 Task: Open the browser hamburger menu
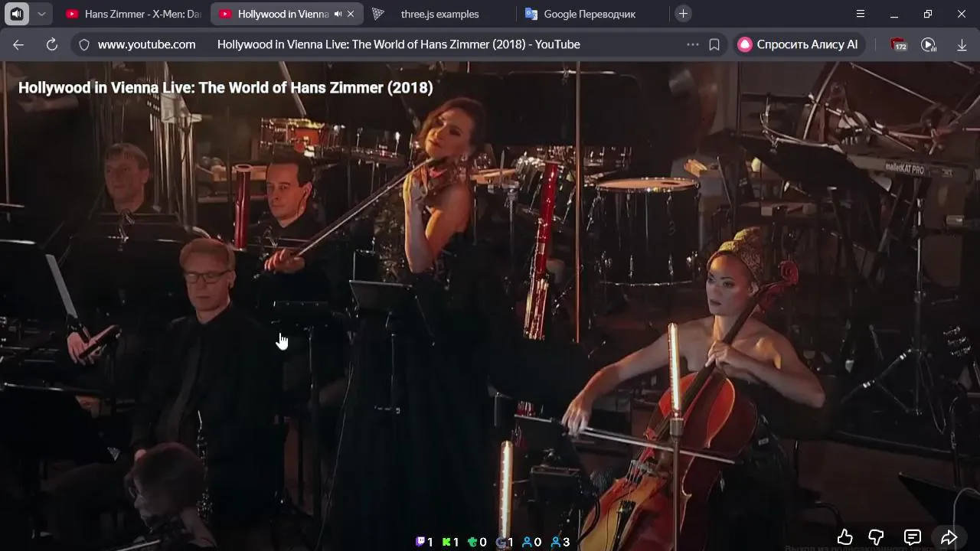[x=861, y=14]
